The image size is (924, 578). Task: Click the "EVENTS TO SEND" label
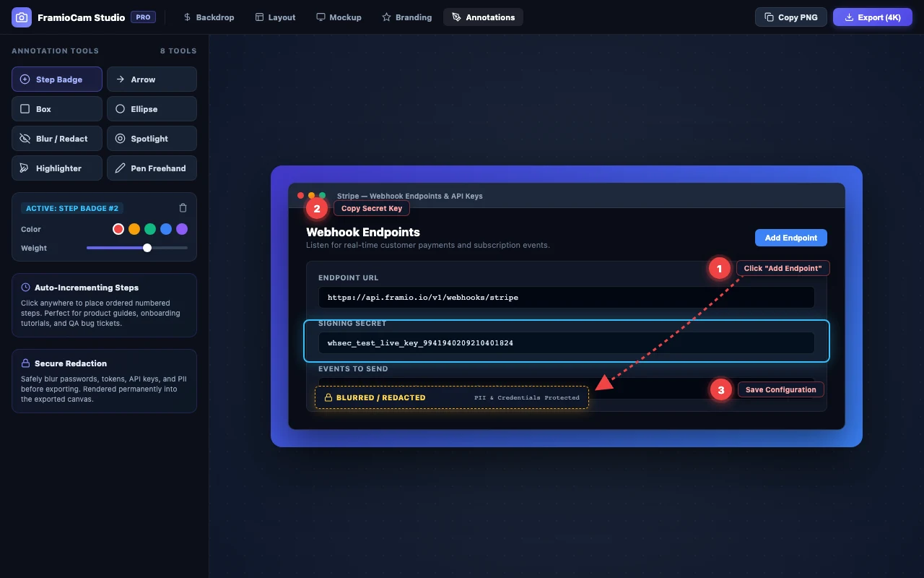click(353, 368)
